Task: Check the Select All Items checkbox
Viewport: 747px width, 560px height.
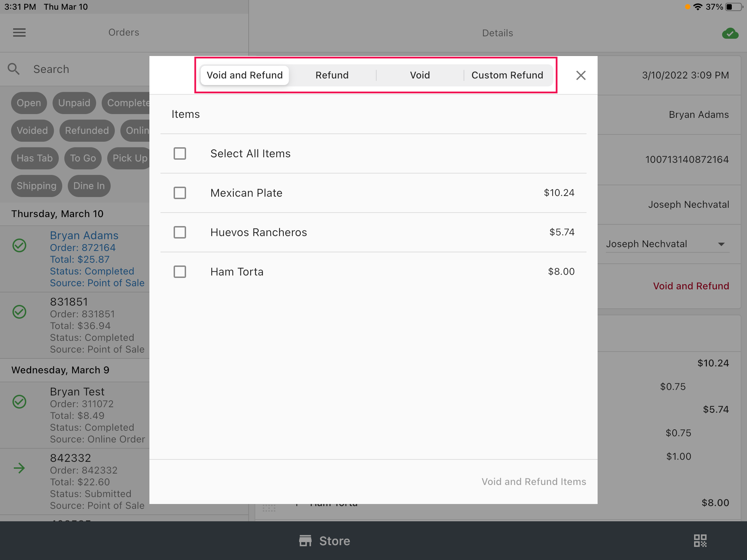Action: 180,153
